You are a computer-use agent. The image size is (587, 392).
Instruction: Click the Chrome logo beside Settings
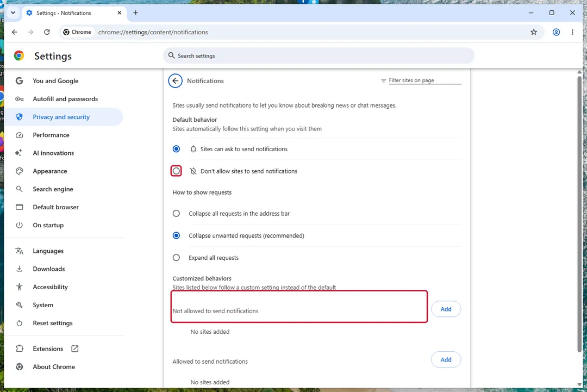click(19, 56)
